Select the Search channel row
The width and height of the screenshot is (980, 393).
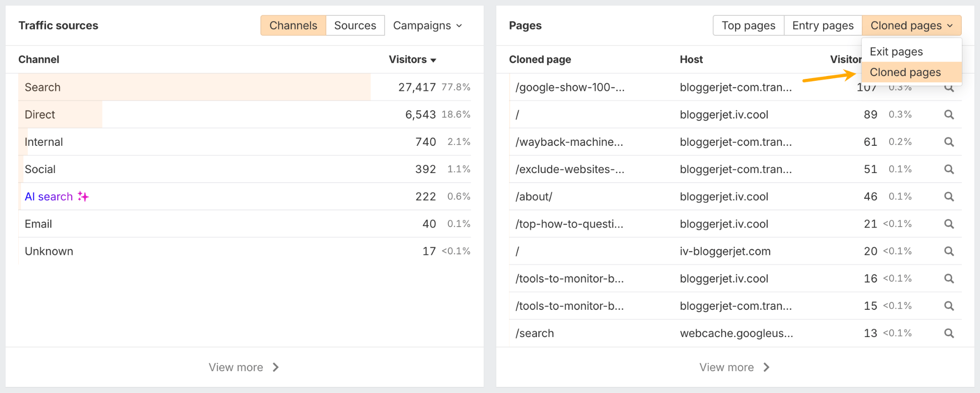43,87
